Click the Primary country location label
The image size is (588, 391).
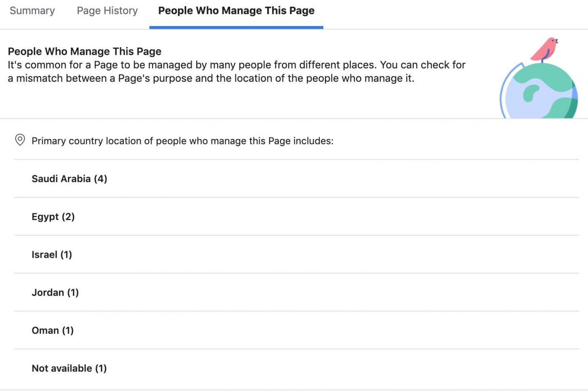pos(182,141)
